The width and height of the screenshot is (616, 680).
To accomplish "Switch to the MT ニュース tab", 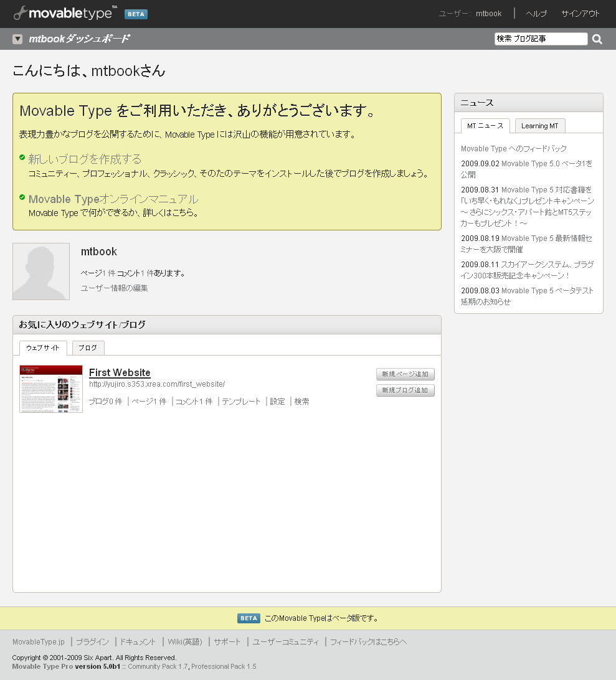I will coord(485,126).
